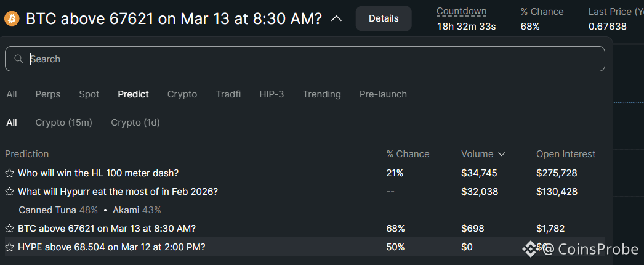Star the Hypurr Feb 2026 prediction
The width and height of the screenshot is (644, 265).
[x=9, y=192]
